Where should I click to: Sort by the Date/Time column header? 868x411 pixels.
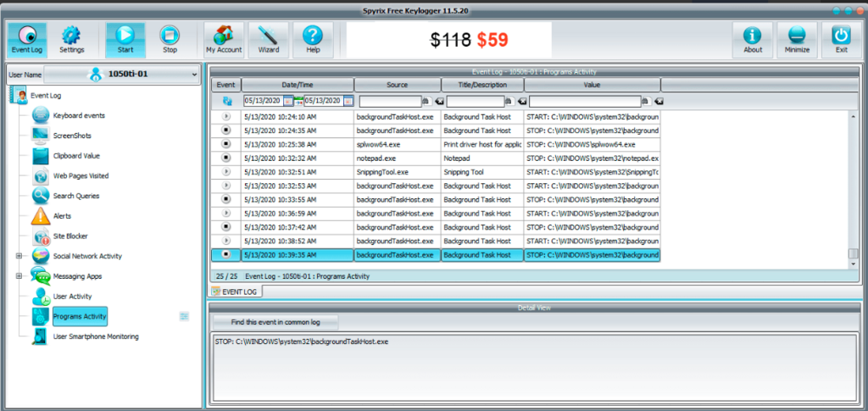[298, 85]
